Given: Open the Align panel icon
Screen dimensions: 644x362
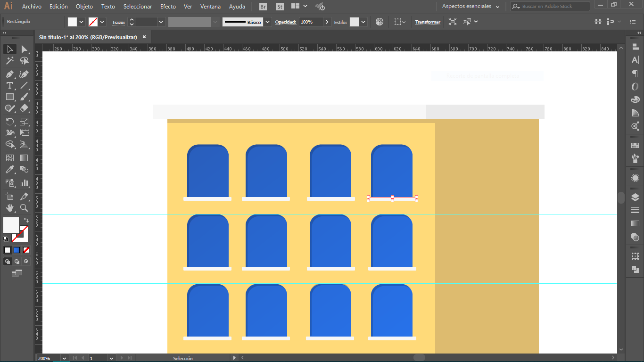Looking at the screenshot, I should pos(635,47).
